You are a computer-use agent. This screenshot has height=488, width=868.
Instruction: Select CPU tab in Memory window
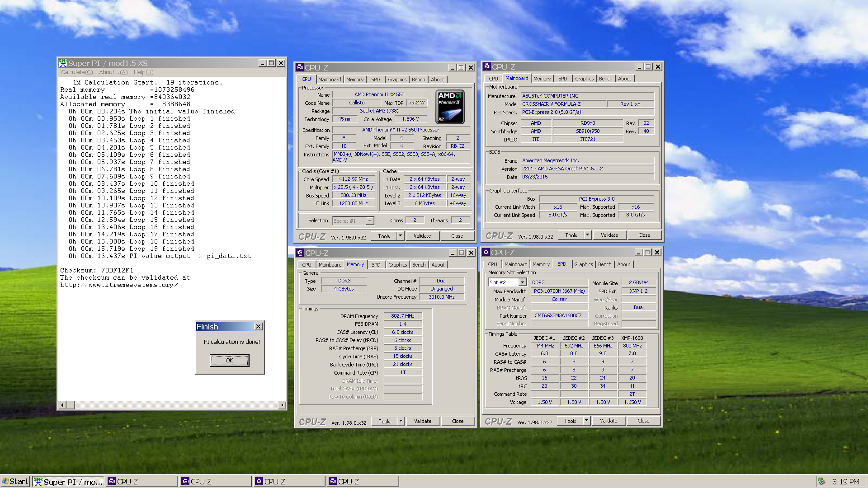pos(307,265)
